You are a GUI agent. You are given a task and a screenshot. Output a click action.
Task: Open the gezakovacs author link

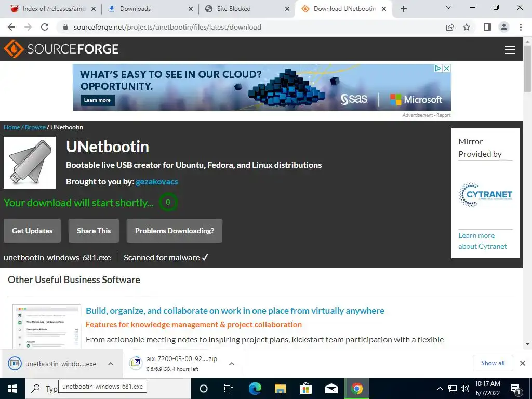(157, 182)
